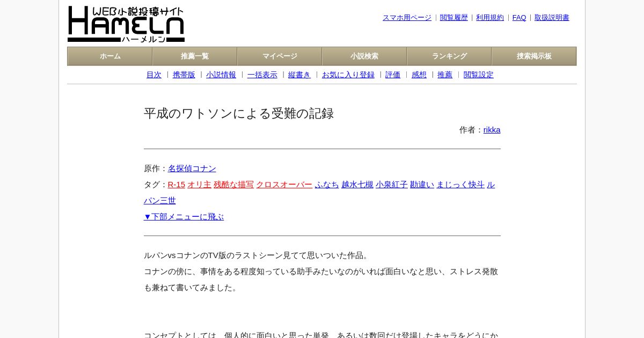Screen dimensions: 644x338
Task: Open the 感想 comments page
Action: (419, 75)
